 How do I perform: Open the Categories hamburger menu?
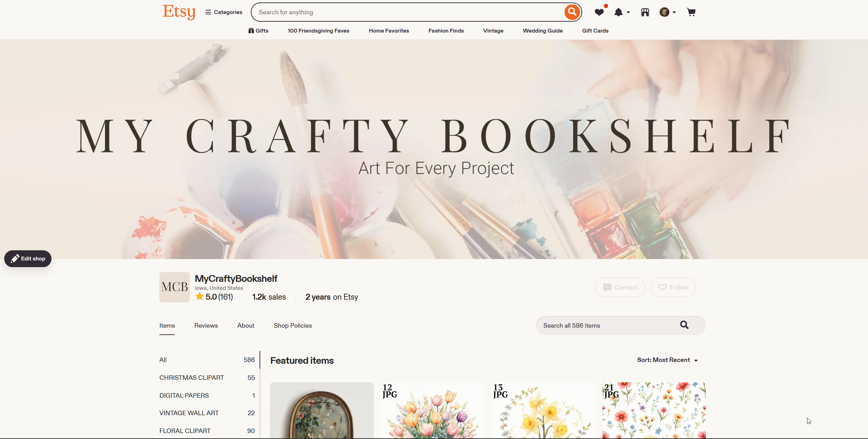tap(224, 12)
